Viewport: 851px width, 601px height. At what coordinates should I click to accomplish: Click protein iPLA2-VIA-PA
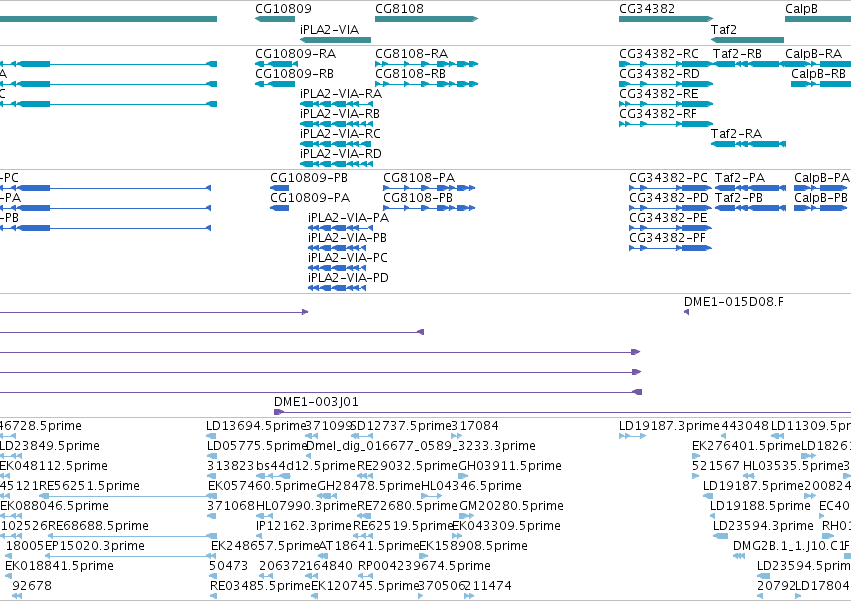tap(348, 218)
